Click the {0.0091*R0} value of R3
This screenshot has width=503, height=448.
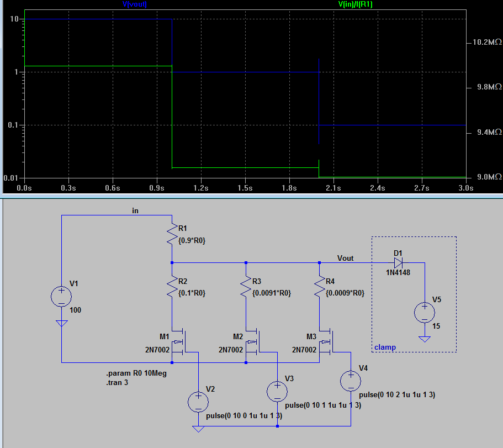[x=272, y=293]
